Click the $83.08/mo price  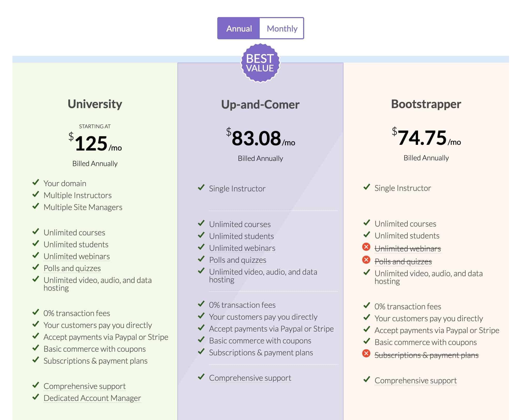pos(260,138)
